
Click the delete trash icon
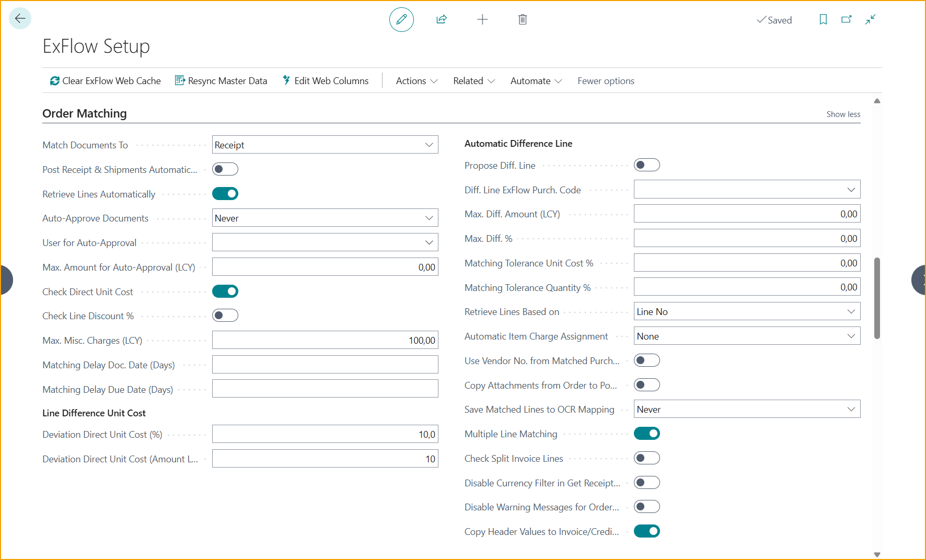coord(523,19)
